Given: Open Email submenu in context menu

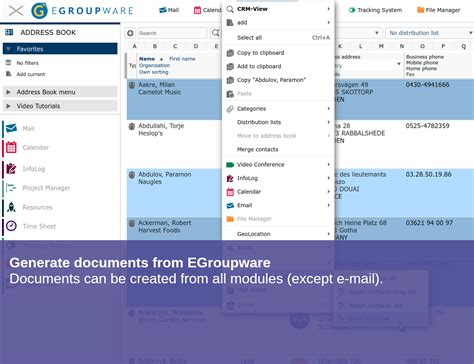Looking at the screenshot, I should click(x=278, y=205).
